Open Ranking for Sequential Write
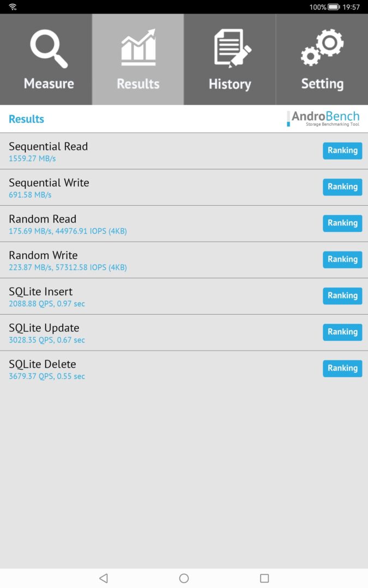 point(342,187)
